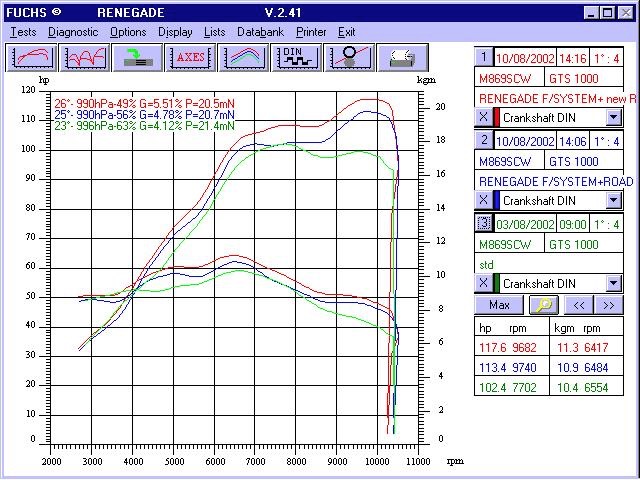Click the >> next button

[x=609, y=305]
